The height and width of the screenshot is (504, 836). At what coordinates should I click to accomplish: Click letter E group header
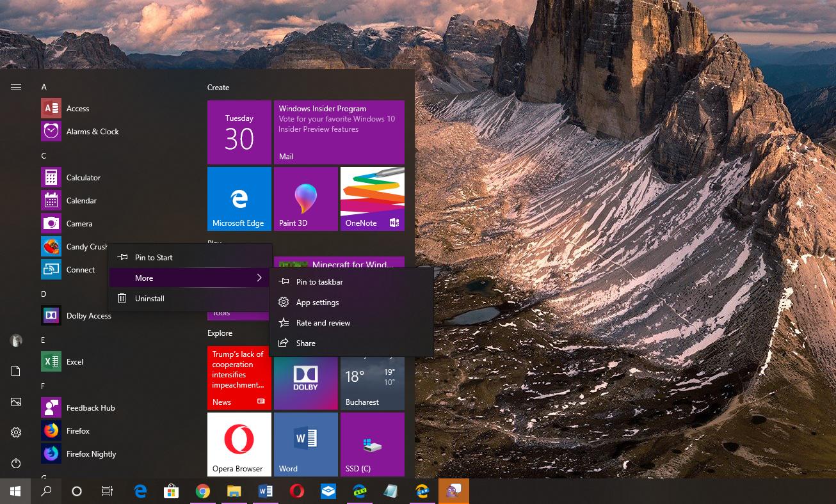(43, 340)
